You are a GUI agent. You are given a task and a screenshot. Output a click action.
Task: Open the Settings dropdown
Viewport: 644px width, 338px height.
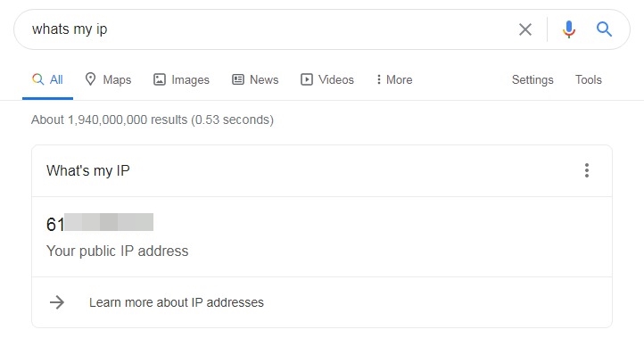coord(533,79)
